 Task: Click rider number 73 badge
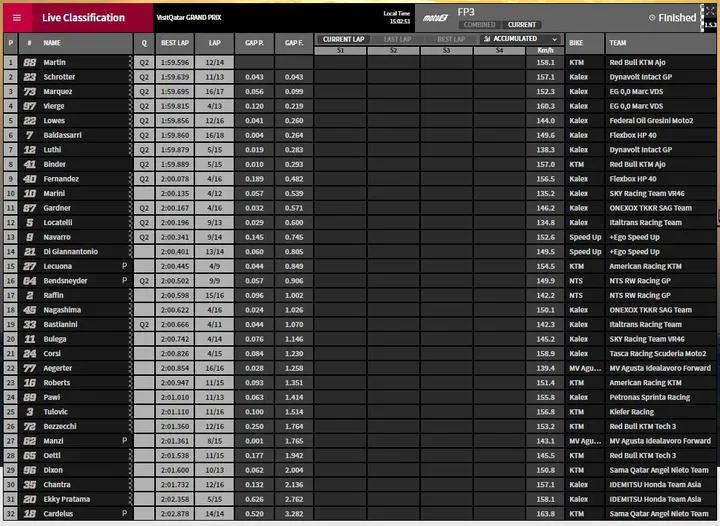(30, 92)
